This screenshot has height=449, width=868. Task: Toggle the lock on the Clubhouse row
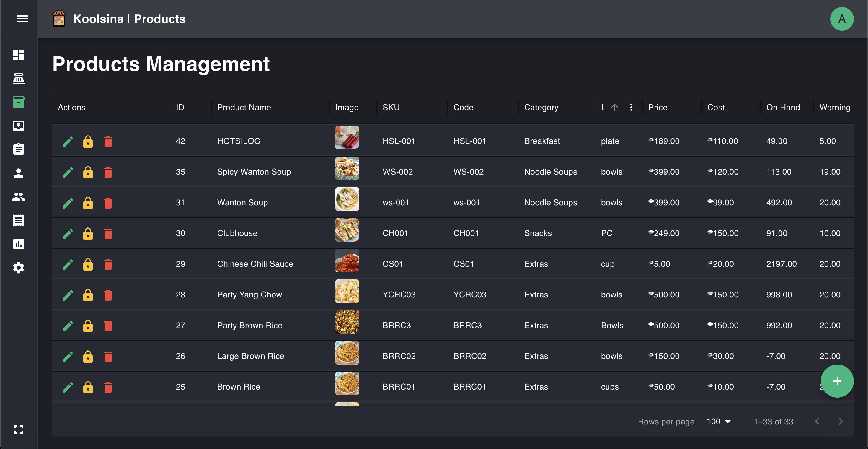click(x=88, y=233)
